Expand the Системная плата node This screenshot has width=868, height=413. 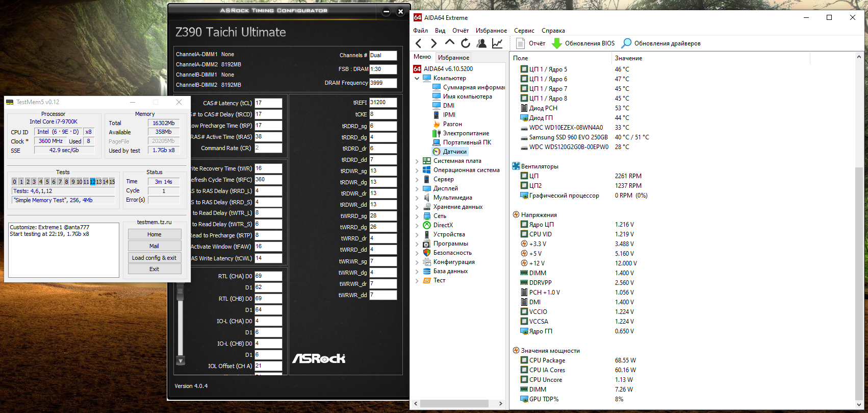417,161
